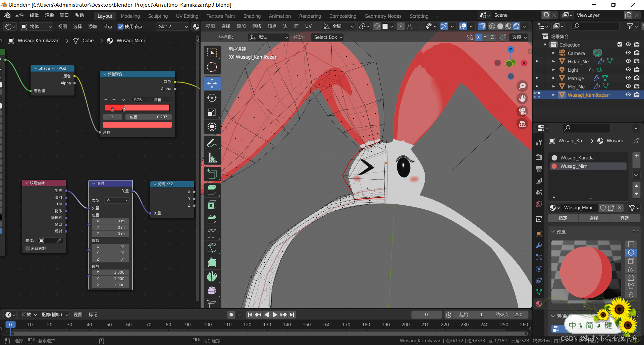Open the Global transform orientation dropdown
Screen dimensions: 644x345
click(338, 26)
